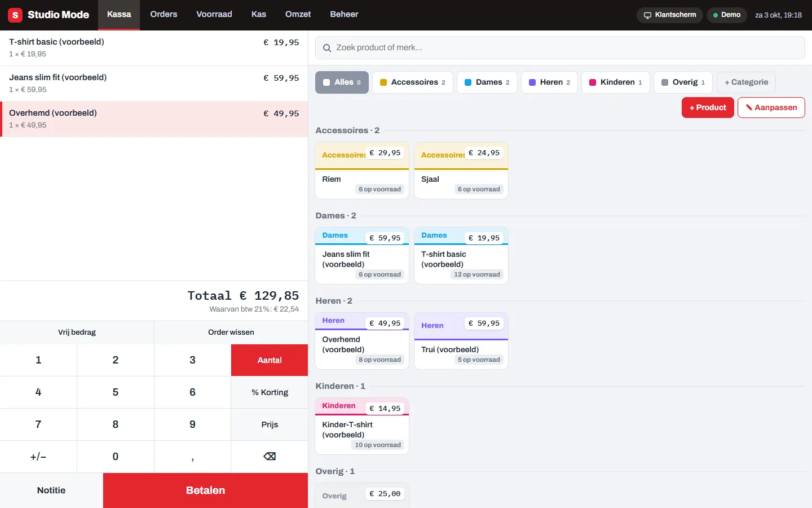Click the Betalen pay button
Image resolution: width=812 pixels, height=508 pixels.
click(206, 491)
